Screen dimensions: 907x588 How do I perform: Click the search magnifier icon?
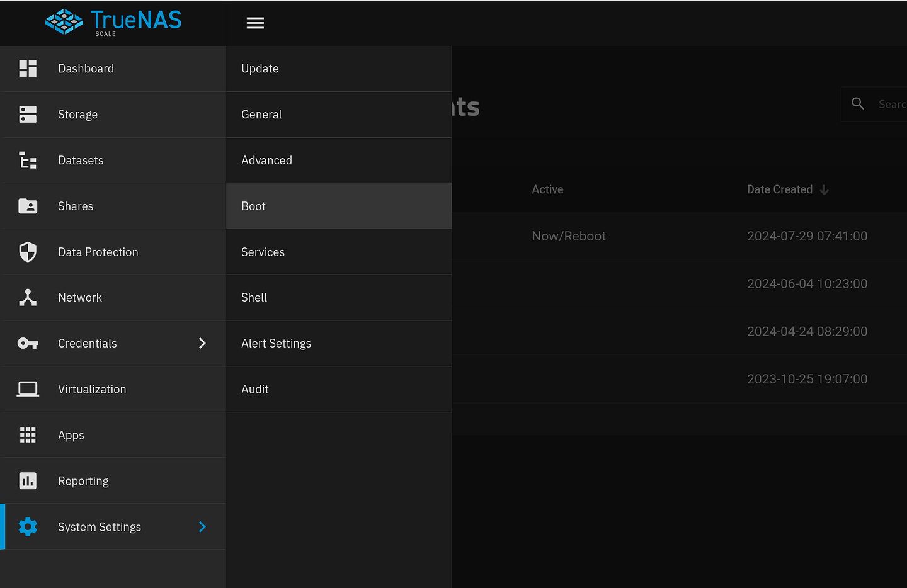click(858, 103)
